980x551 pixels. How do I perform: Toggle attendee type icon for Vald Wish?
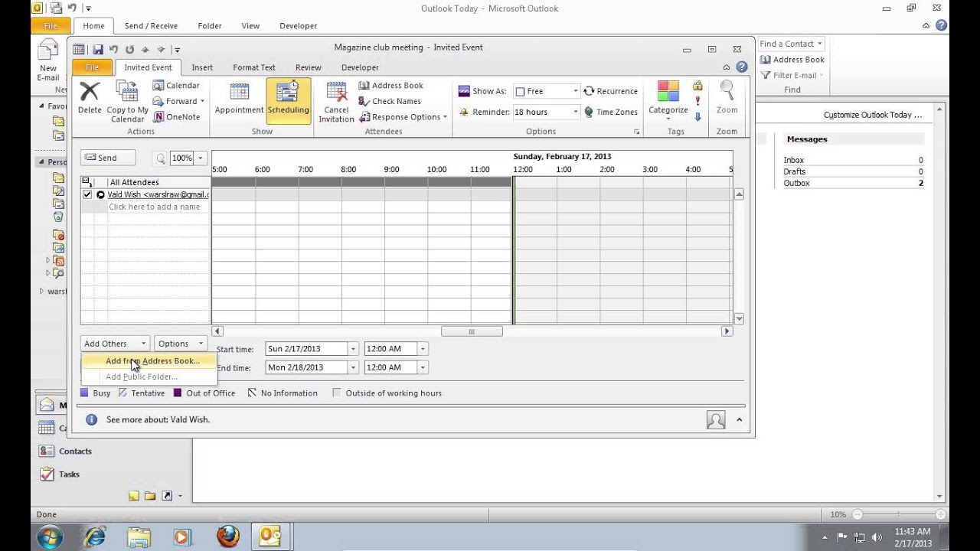coord(100,194)
